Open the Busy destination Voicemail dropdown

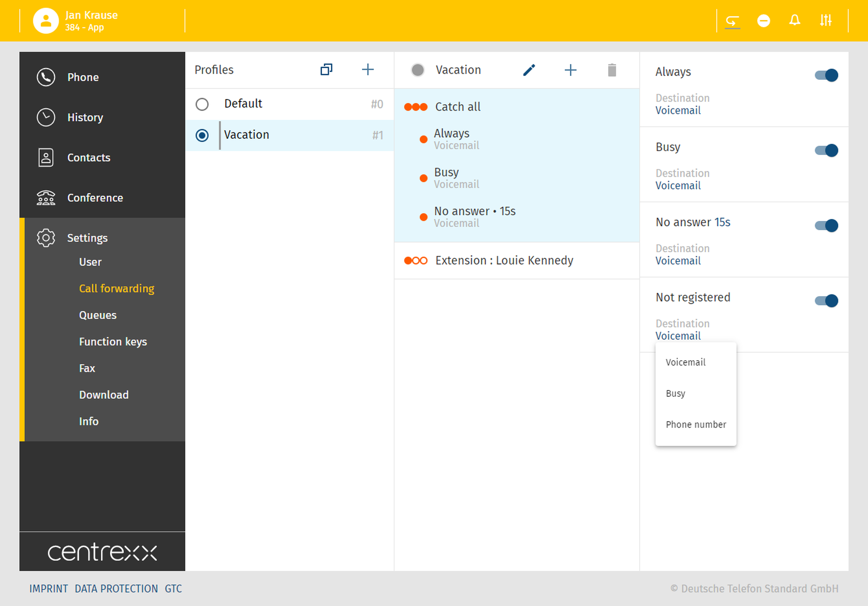678,186
